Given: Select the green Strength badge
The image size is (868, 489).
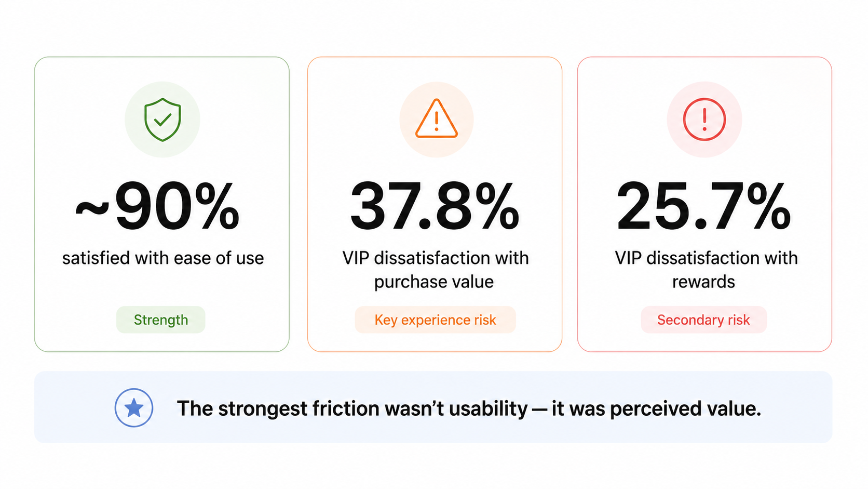Looking at the screenshot, I should click(x=161, y=320).
